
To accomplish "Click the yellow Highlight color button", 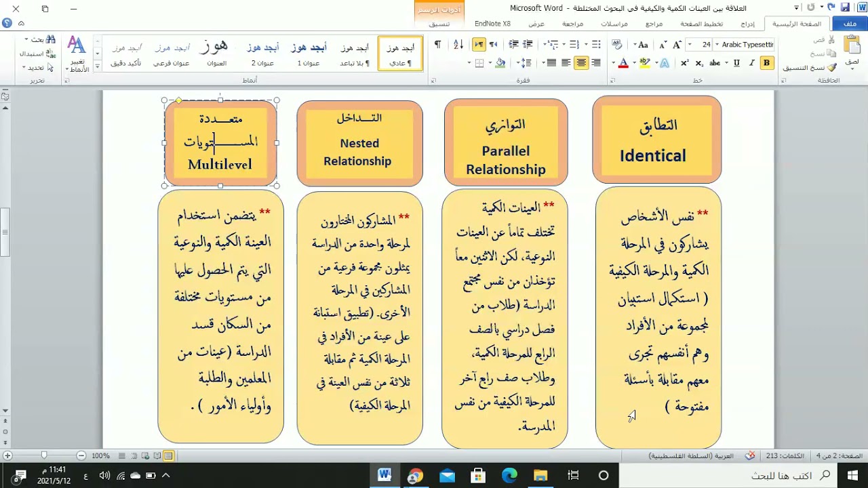I will point(645,63).
